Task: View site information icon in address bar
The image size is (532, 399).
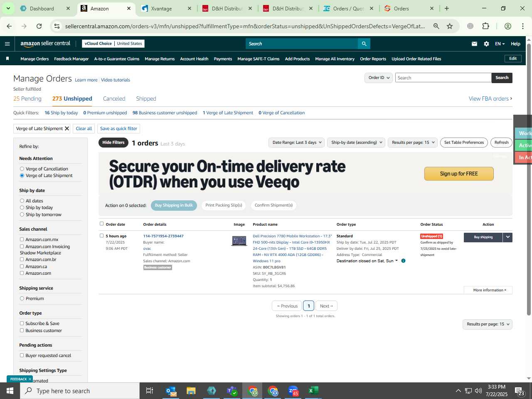Action: click(57, 26)
